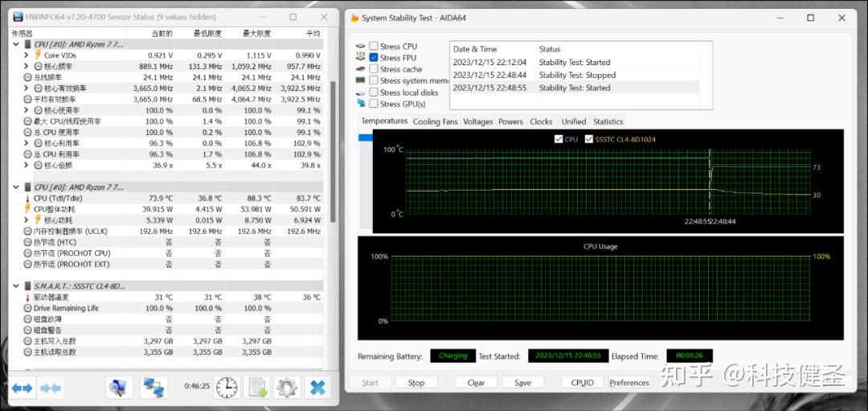Image resolution: width=868 pixels, height=411 pixels.
Task: Enable the Stress local disks checkbox
Action: coord(374,92)
